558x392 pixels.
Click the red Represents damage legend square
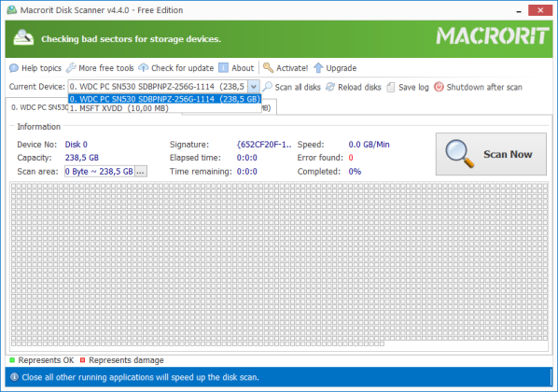pyautogui.click(x=82, y=360)
